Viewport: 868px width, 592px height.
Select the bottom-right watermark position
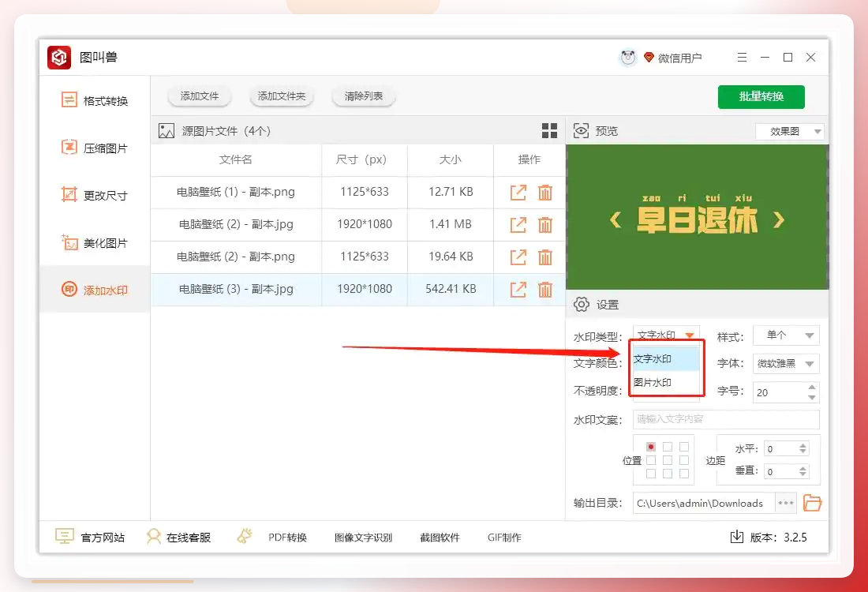coord(684,474)
